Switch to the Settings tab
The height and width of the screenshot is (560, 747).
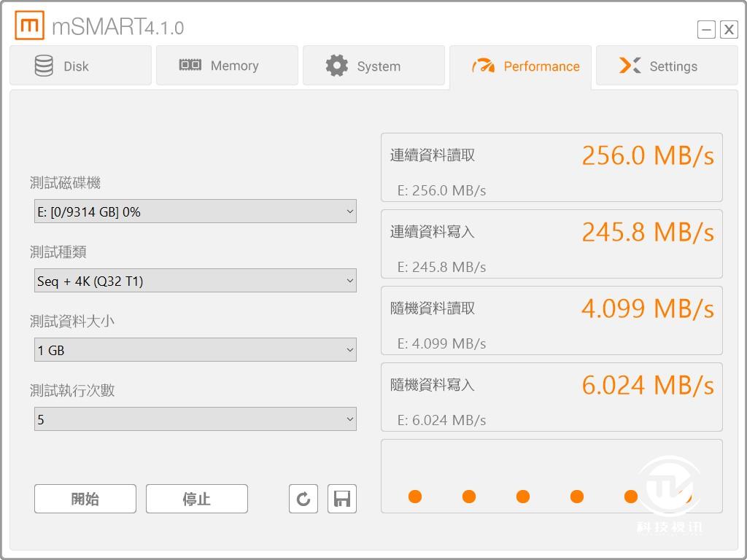pyautogui.click(x=665, y=66)
